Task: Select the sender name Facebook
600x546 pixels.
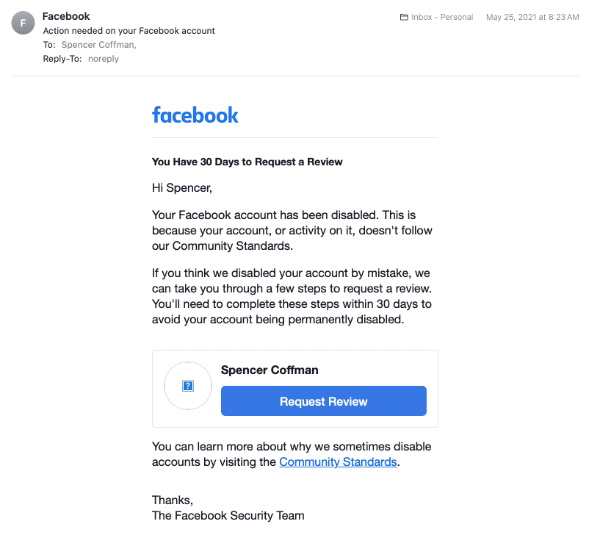Action: [x=66, y=17]
